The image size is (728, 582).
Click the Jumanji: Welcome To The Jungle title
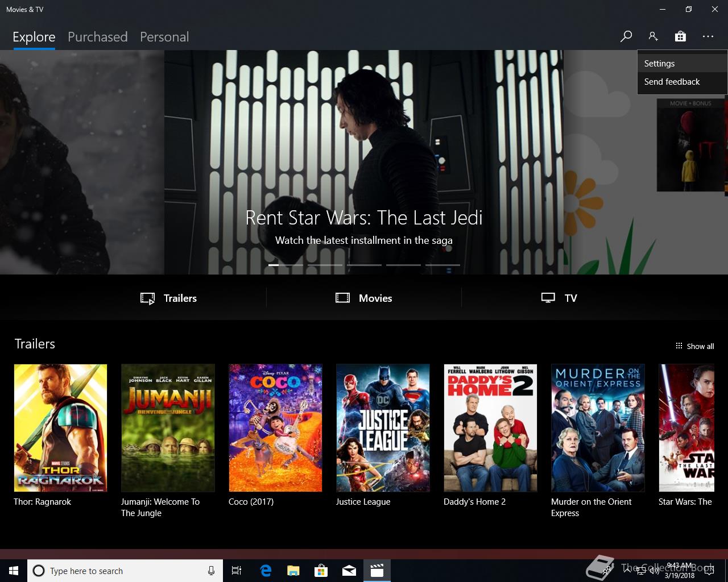[x=160, y=508]
